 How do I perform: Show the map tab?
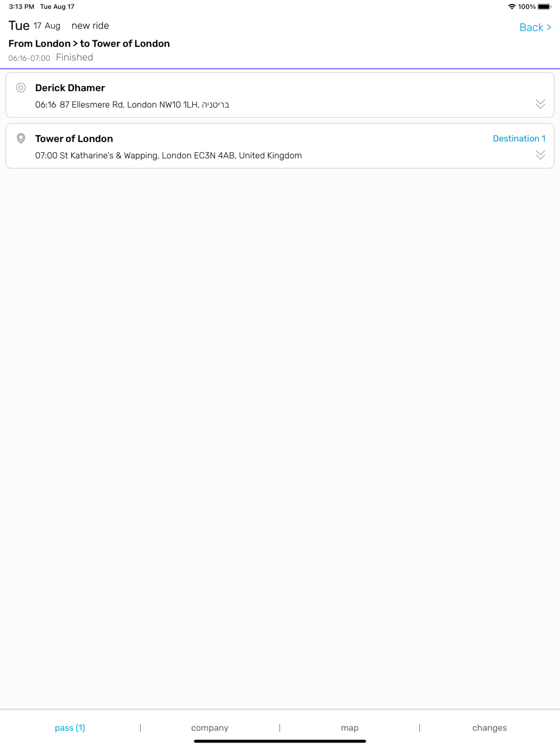[x=350, y=727]
